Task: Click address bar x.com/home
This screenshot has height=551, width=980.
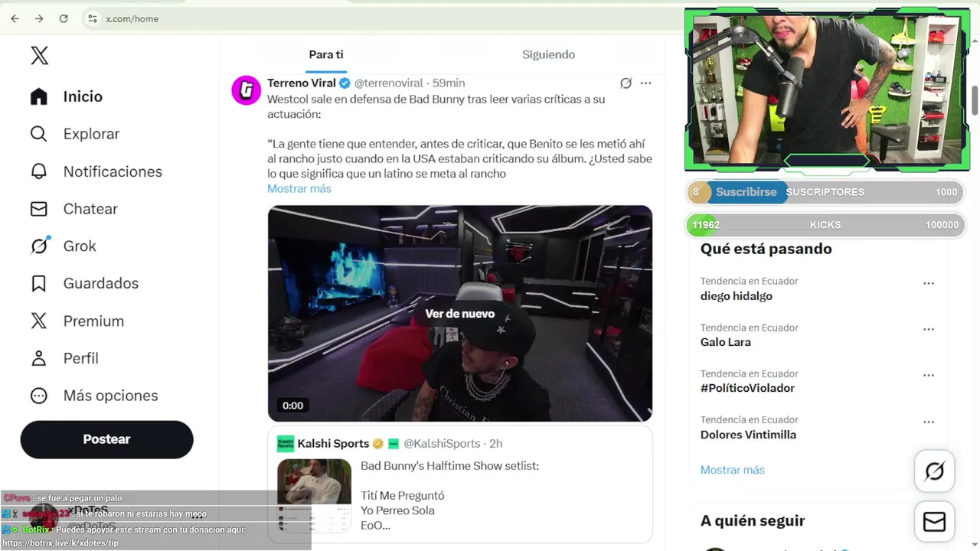Action: 132,18
